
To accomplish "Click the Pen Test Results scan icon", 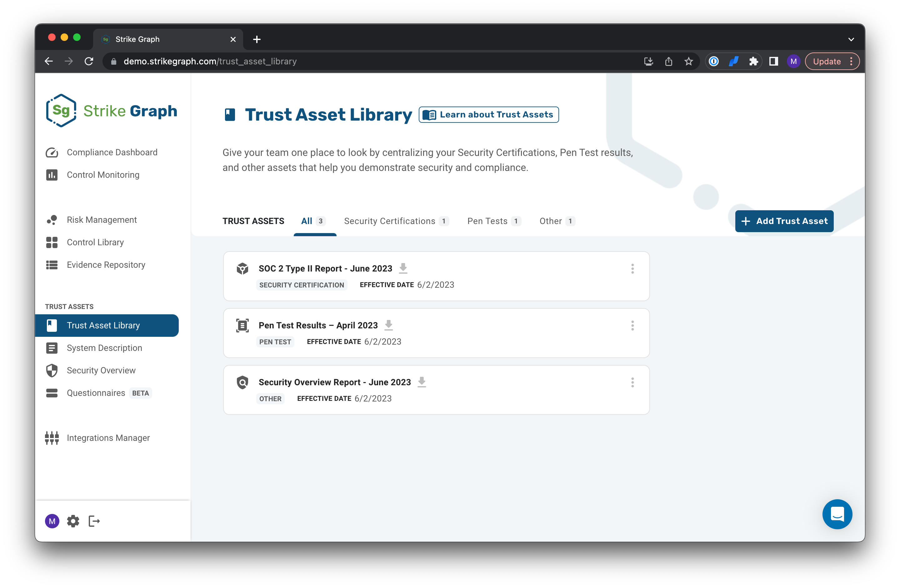I will (242, 325).
